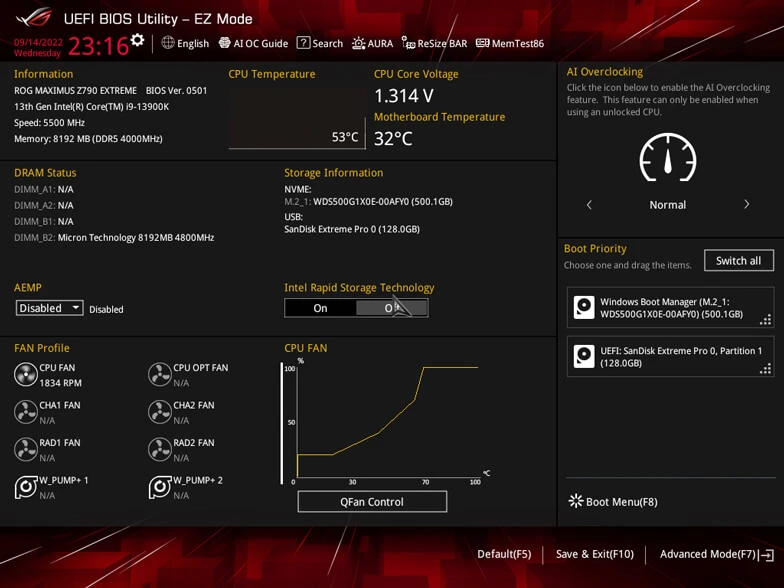Open QFan Control
This screenshot has width=784, height=588.
pos(372,502)
